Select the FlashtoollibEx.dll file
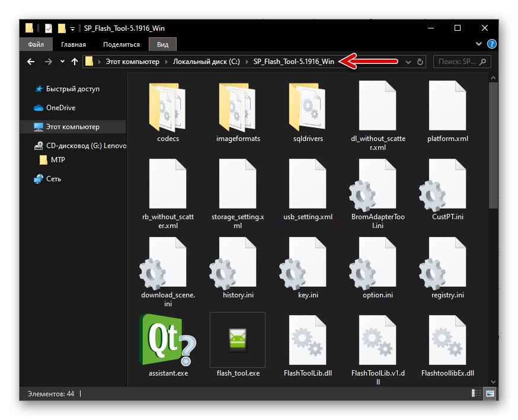This screenshot has width=518, height=420. pos(447,346)
